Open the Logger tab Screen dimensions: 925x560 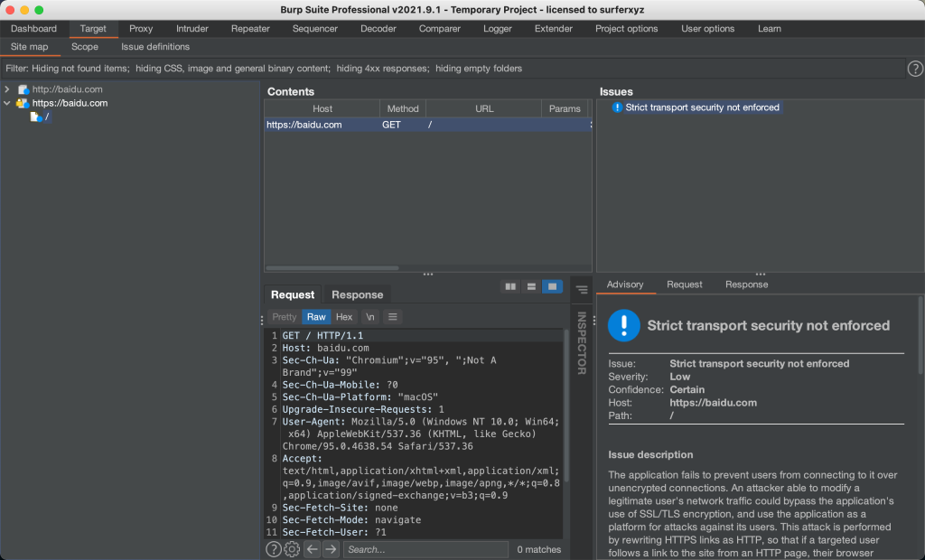(498, 28)
